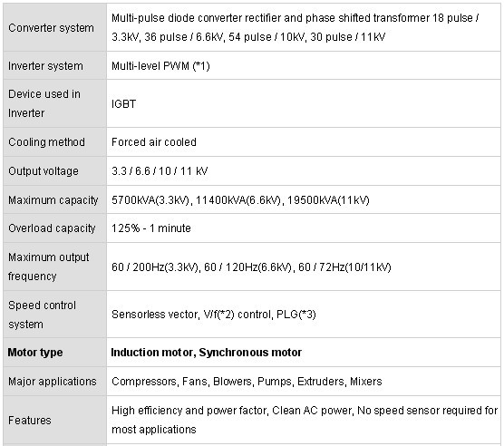Click the Output voltage row label
Viewport: 504px width, 446px height.
tap(44, 171)
